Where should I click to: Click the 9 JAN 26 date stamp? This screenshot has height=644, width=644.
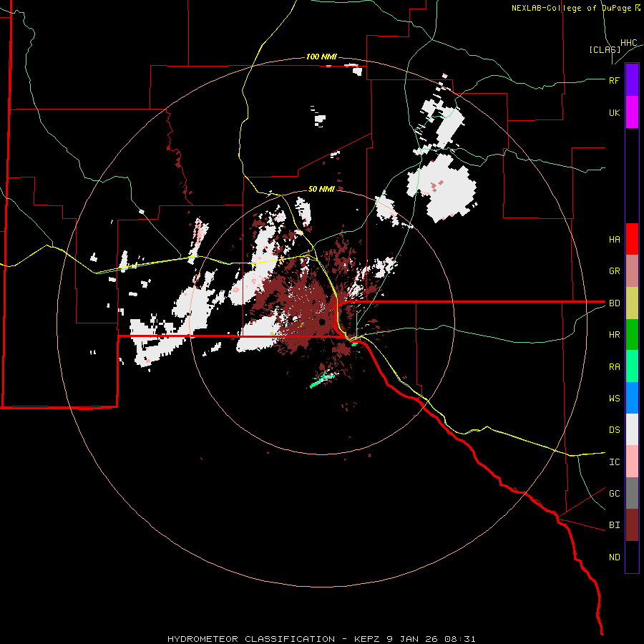(413, 639)
